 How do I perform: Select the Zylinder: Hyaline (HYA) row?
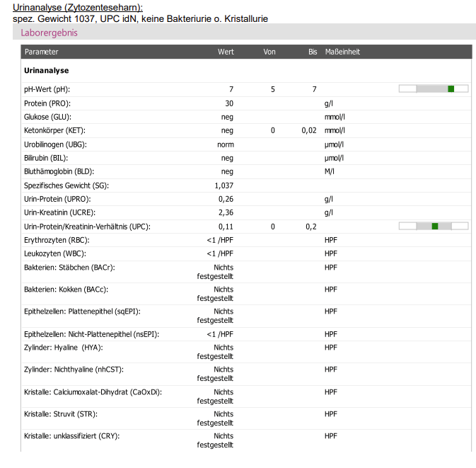pos(246,352)
